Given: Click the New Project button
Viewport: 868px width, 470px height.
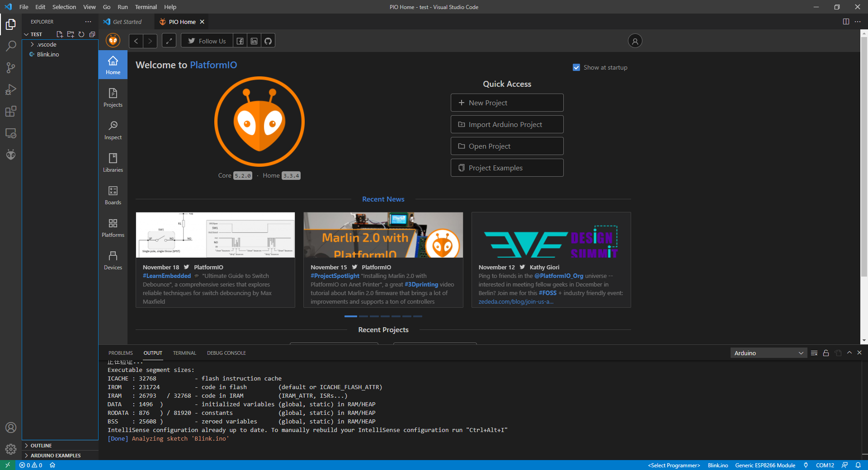Looking at the screenshot, I should 507,103.
